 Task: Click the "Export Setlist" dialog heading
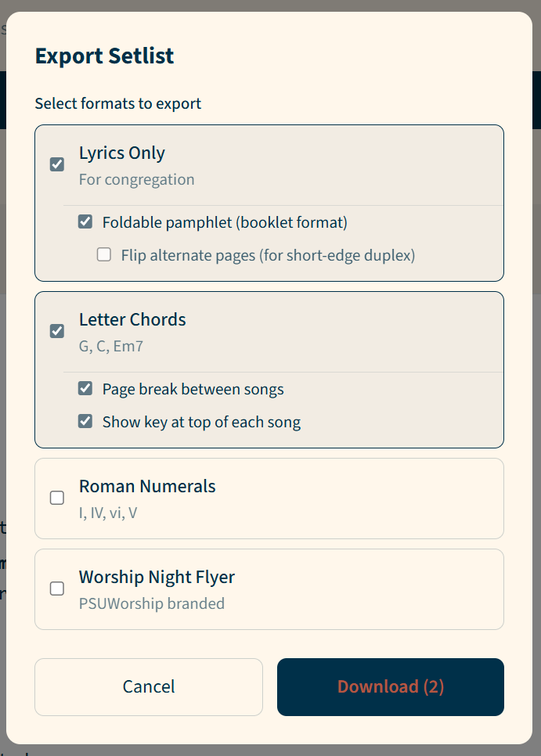click(104, 56)
